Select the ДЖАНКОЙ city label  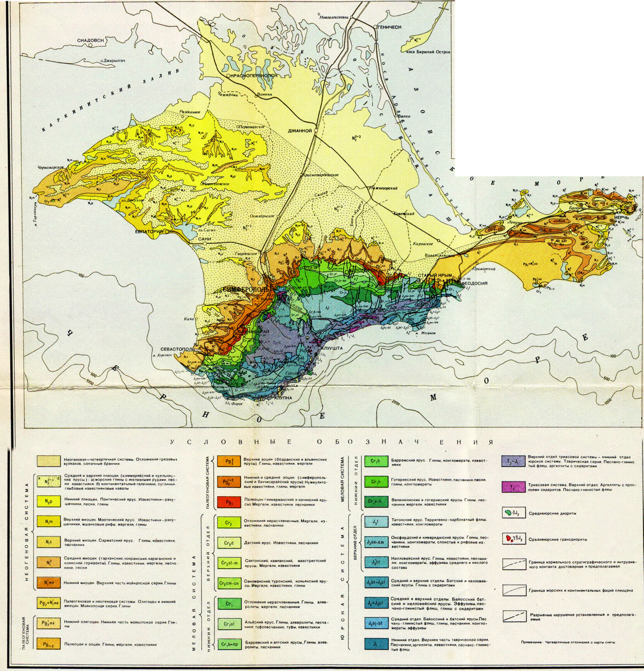pyautogui.click(x=300, y=131)
